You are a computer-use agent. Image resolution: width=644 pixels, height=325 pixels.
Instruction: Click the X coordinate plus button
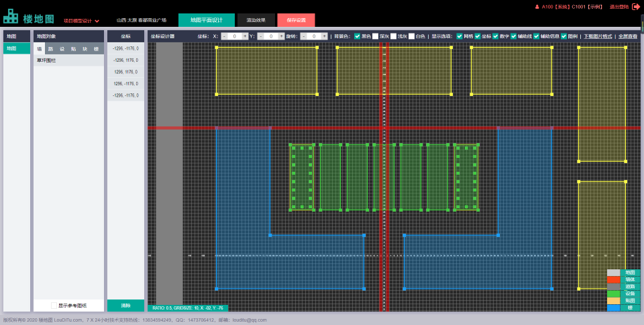(x=244, y=36)
